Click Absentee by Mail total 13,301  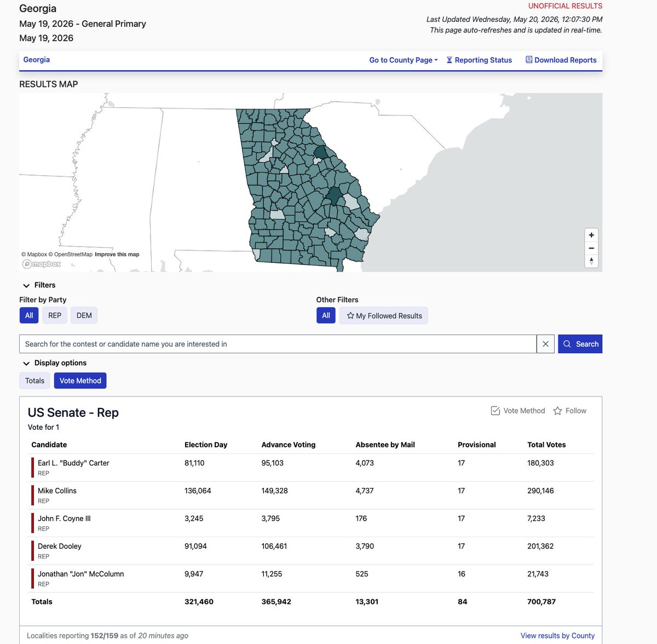click(367, 602)
